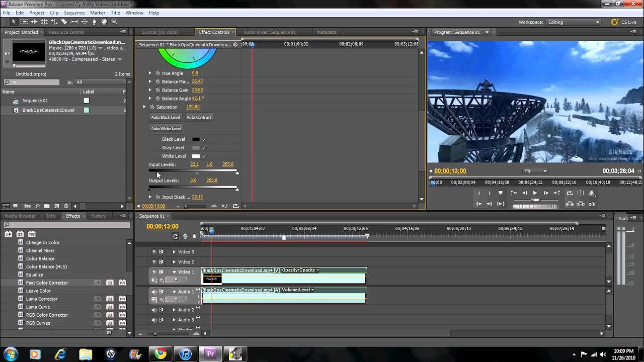Select the Slide tool
Screen dimensions: 644x362
[84, 22]
